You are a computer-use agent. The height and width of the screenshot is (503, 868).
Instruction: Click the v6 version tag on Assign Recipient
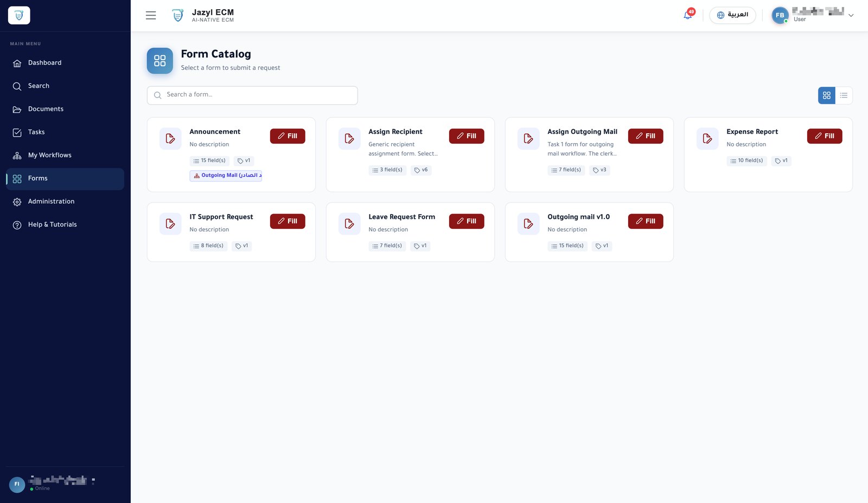[x=421, y=170]
